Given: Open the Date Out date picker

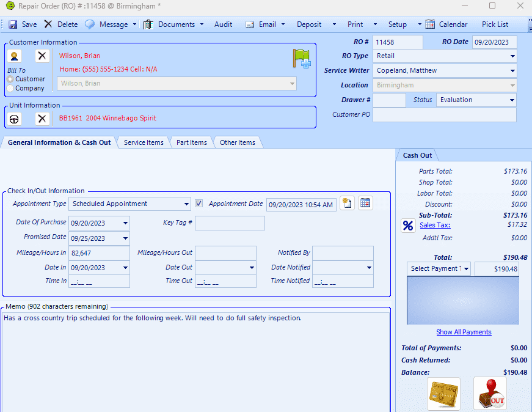Looking at the screenshot, I should (x=252, y=268).
